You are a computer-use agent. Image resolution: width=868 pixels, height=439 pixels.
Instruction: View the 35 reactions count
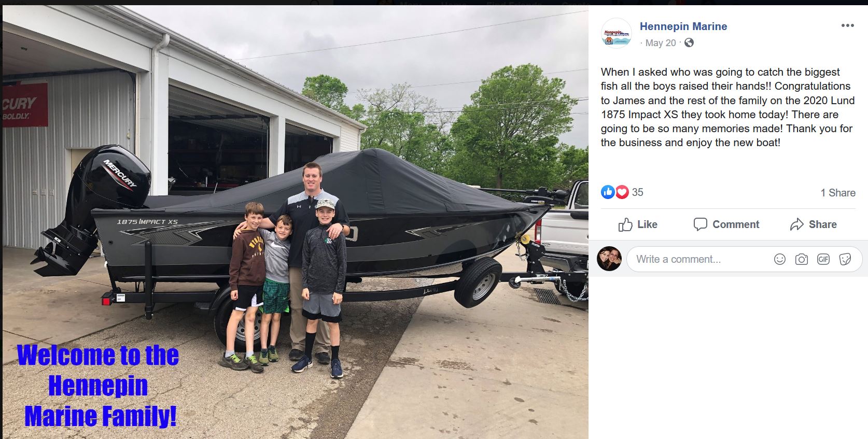(637, 192)
